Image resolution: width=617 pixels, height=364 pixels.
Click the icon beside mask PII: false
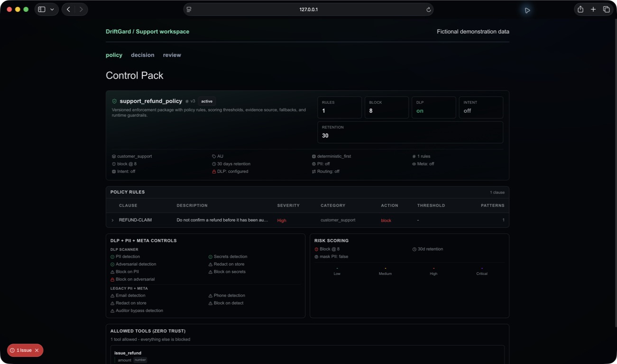(x=316, y=257)
